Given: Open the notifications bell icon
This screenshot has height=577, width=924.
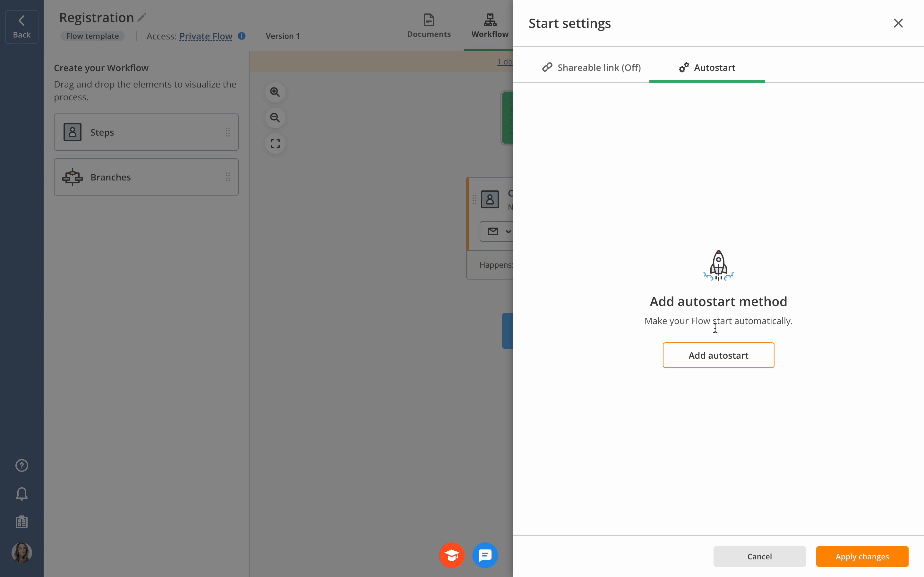Looking at the screenshot, I should pyautogui.click(x=22, y=494).
